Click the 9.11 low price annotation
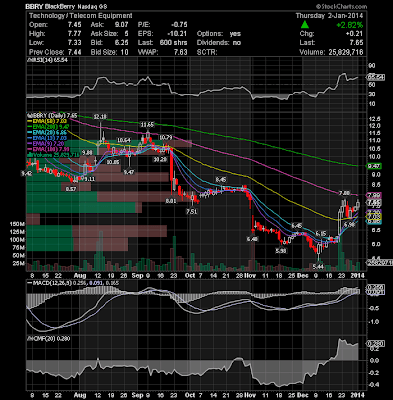The width and height of the screenshot is (393, 400). click(x=89, y=179)
